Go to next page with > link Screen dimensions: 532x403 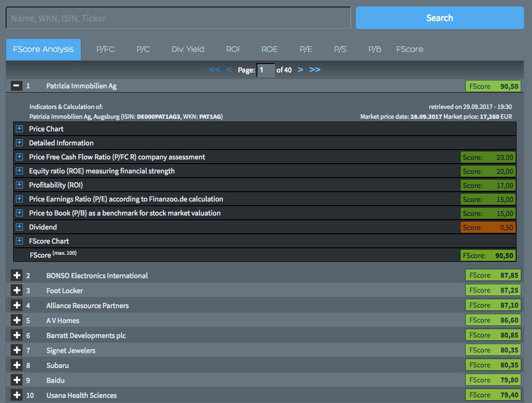(x=300, y=70)
